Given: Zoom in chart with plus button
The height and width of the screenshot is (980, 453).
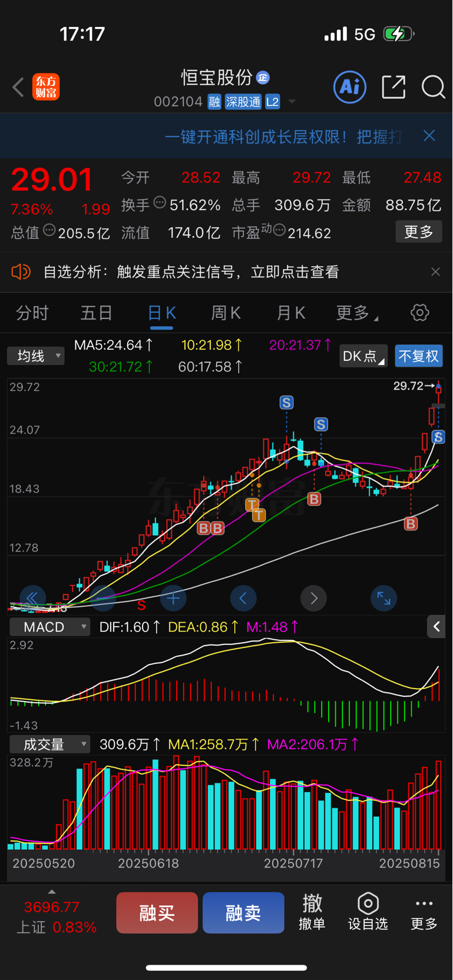Looking at the screenshot, I should [x=173, y=599].
